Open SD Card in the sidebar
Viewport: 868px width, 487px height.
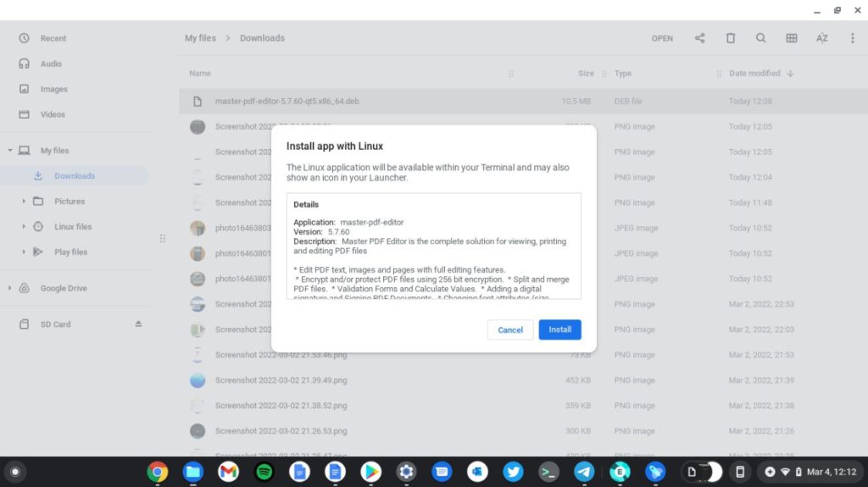55,324
